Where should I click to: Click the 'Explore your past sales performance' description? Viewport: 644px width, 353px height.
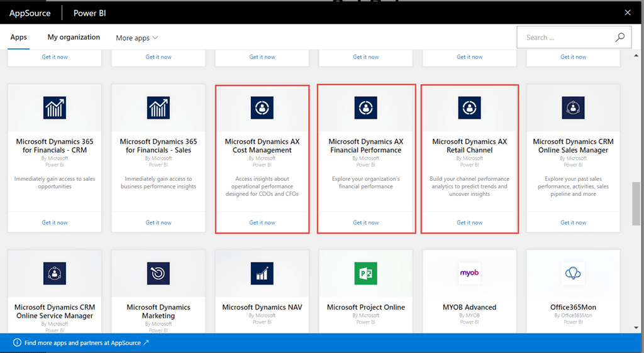573,186
